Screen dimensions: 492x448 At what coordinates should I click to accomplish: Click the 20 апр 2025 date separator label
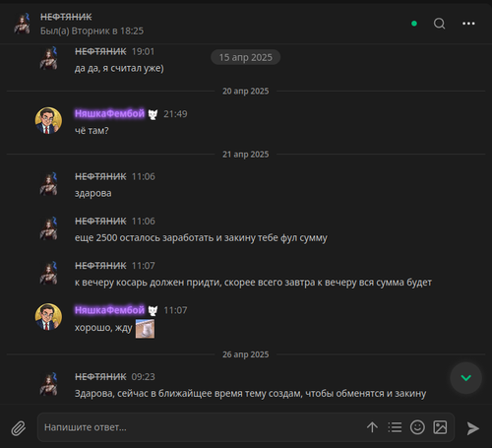point(245,91)
